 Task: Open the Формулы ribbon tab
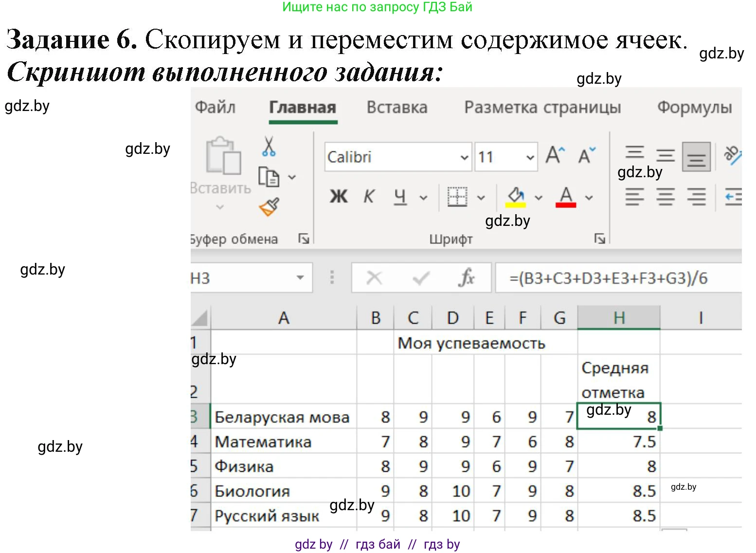pos(695,108)
